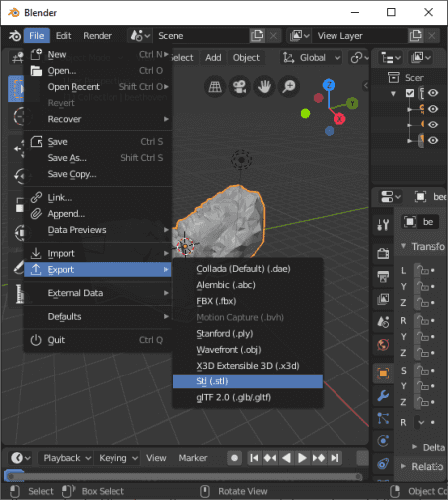
Task: Click timeline scrollbar
Action: (x=184, y=477)
